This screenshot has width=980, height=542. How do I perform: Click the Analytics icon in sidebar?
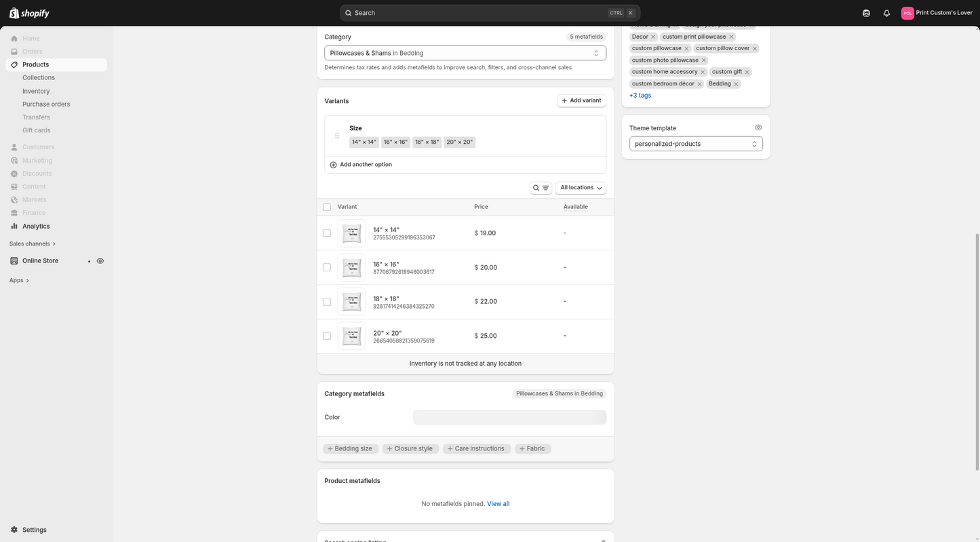coord(14,227)
